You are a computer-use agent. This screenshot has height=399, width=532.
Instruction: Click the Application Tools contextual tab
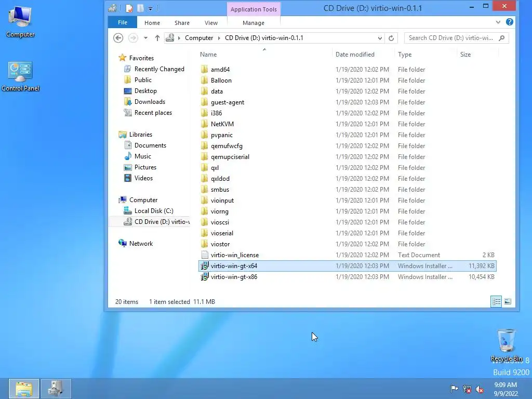pyautogui.click(x=254, y=9)
